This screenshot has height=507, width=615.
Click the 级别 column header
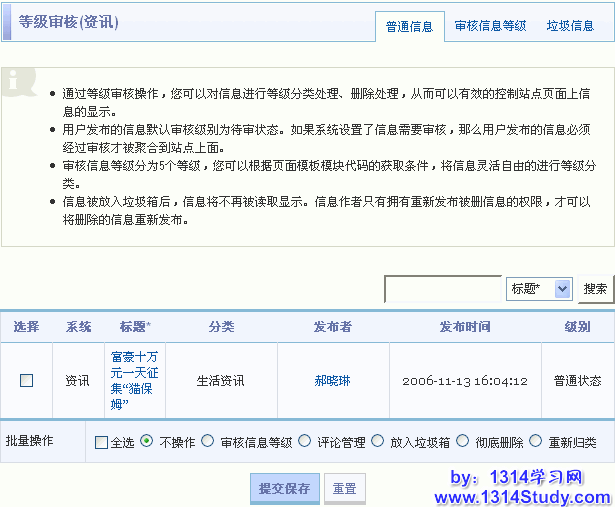coord(577,327)
